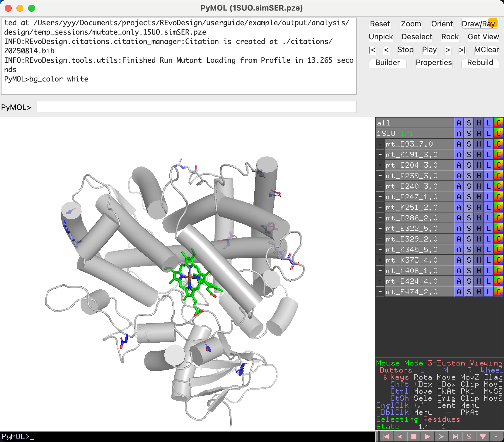Toggle visibility of group mt_K345_5.0
Viewport: 504px width, 442px height.
click(419, 249)
